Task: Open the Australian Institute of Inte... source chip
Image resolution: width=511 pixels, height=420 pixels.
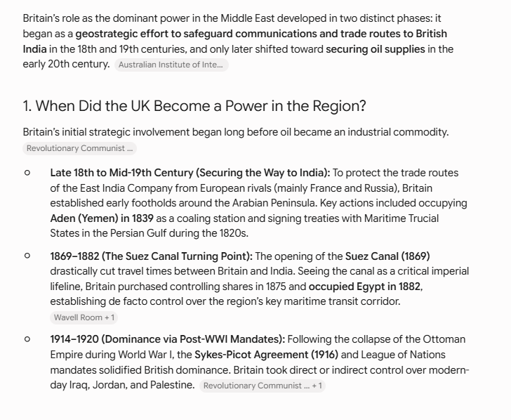Action: pyautogui.click(x=171, y=65)
